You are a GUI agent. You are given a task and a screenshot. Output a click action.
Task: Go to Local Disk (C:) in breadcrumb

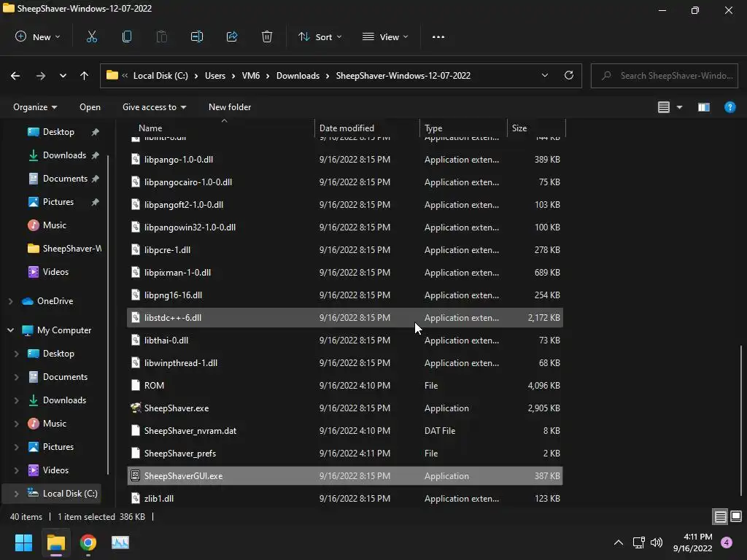[x=160, y=76]
